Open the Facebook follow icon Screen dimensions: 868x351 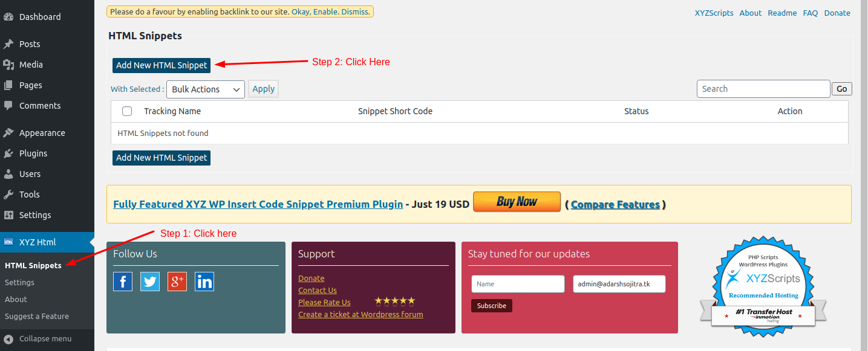coord(123,282)
